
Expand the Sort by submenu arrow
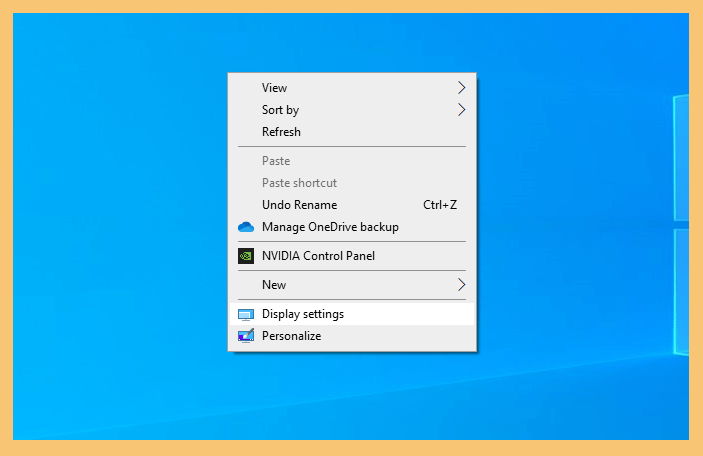[x=461, y=110]
